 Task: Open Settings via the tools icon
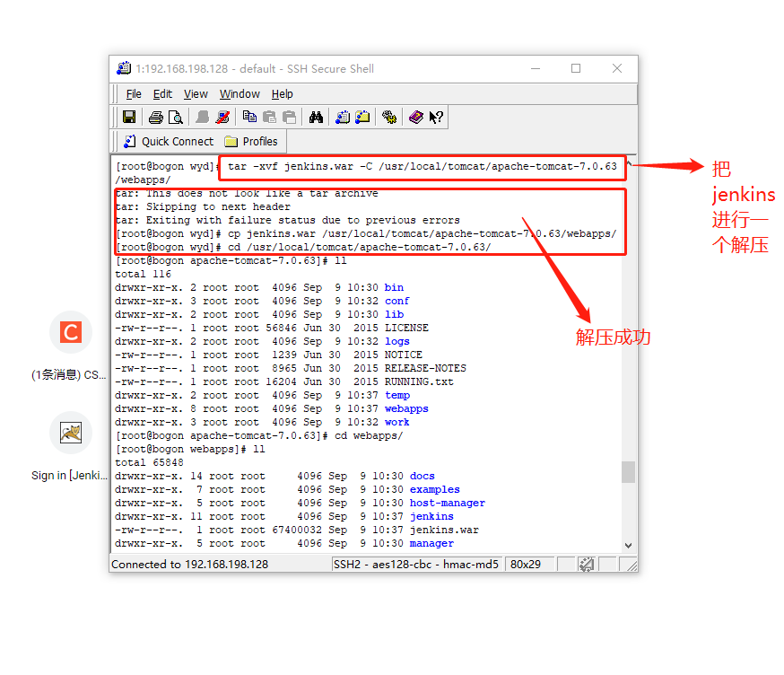[389, 117]
